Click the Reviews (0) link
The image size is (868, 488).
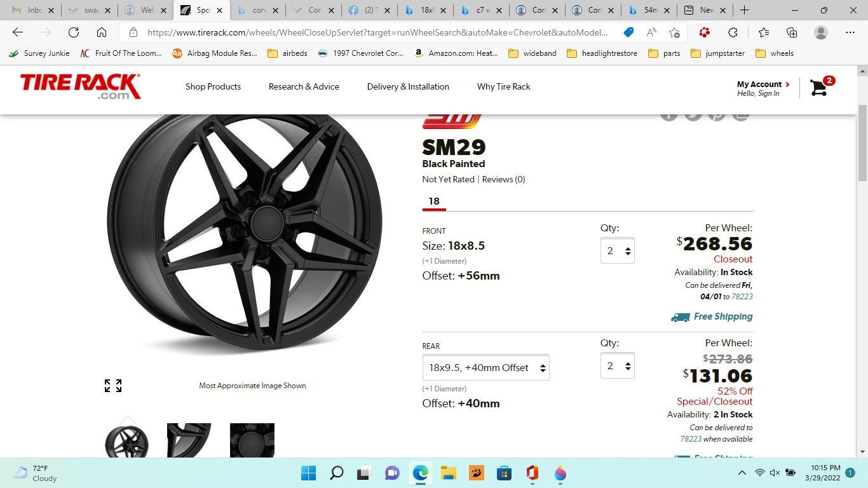click(x=503, y=179)
